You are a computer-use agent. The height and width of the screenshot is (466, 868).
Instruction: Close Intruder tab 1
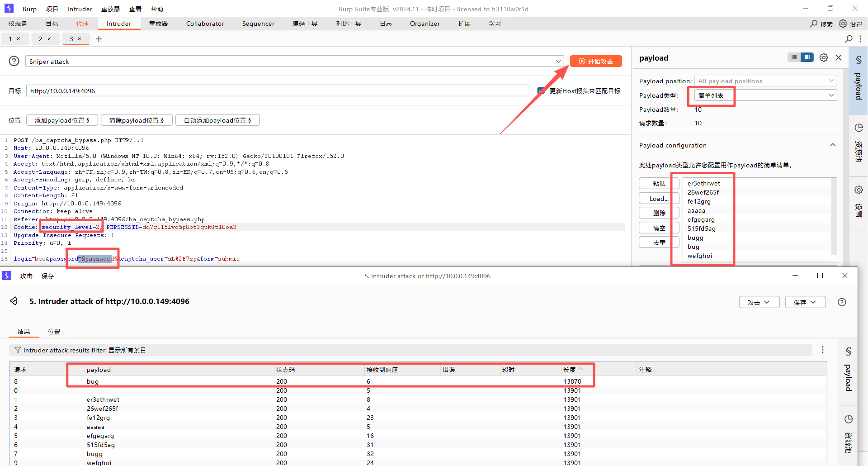[x=19, y=39]
